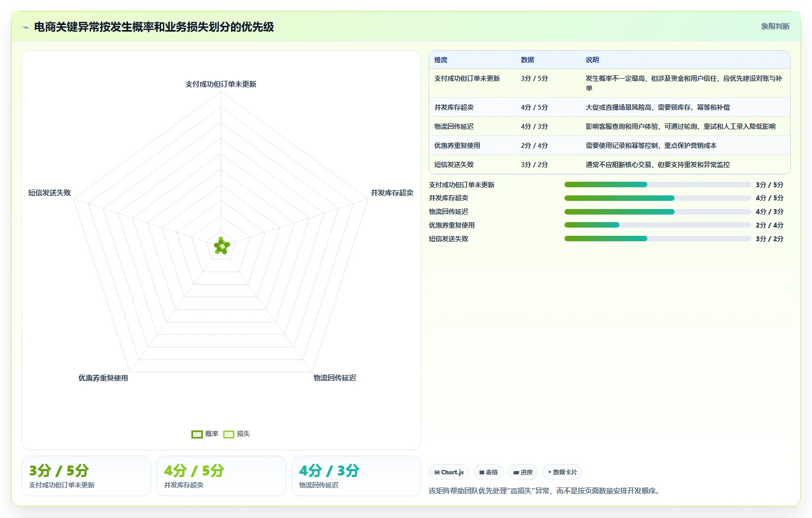Click description starting 大促或直播场景风险高
812x518 pixels.
click(x=658, y=108)
